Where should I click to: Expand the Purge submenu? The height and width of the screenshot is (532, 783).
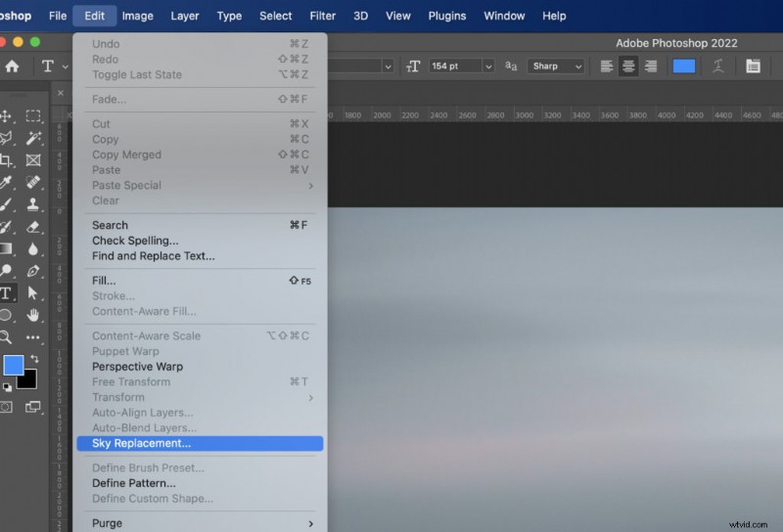click(x=200, y=523)
